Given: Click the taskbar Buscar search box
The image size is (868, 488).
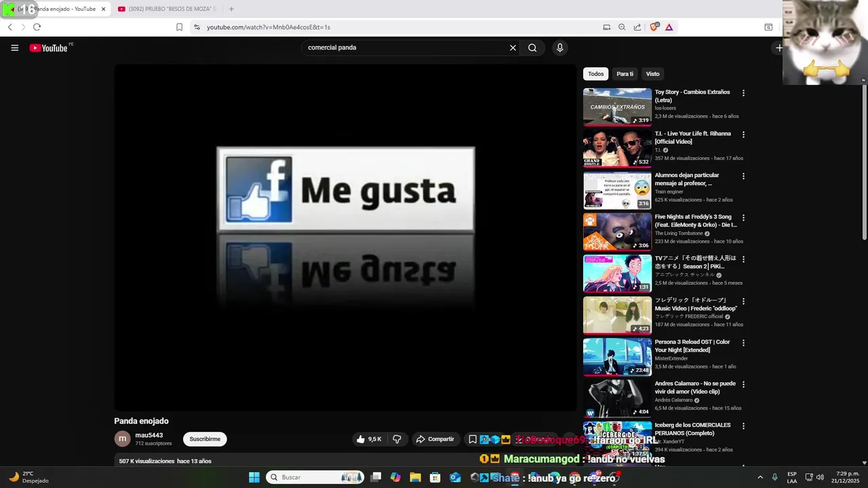Looking at the screenshot, I should (x=315, y=477).
